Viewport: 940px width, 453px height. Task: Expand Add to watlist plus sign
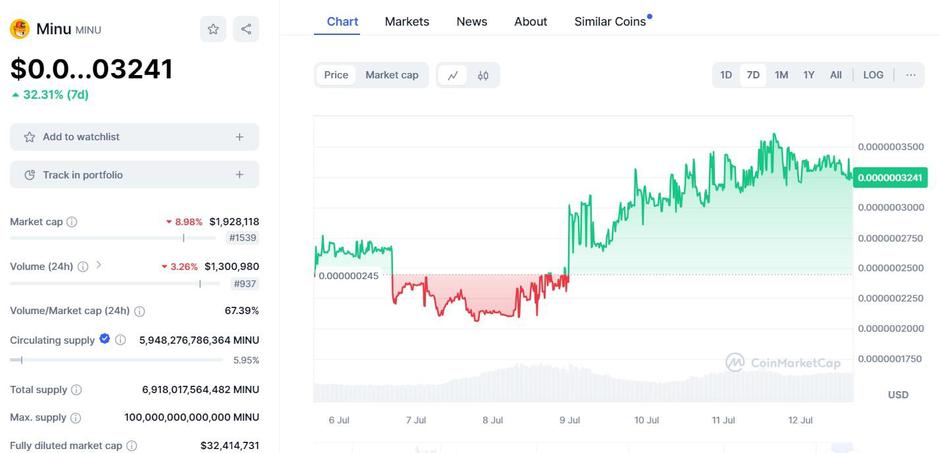[239, 137]
